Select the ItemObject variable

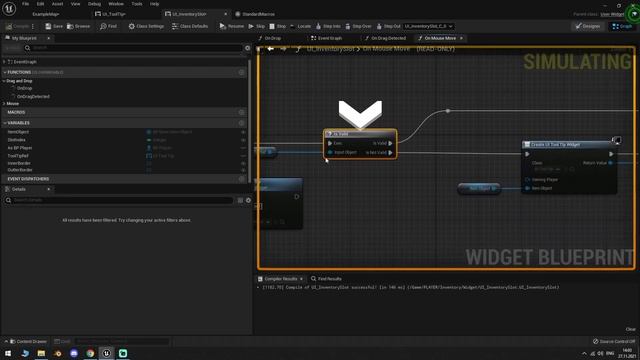click(18, 132)
